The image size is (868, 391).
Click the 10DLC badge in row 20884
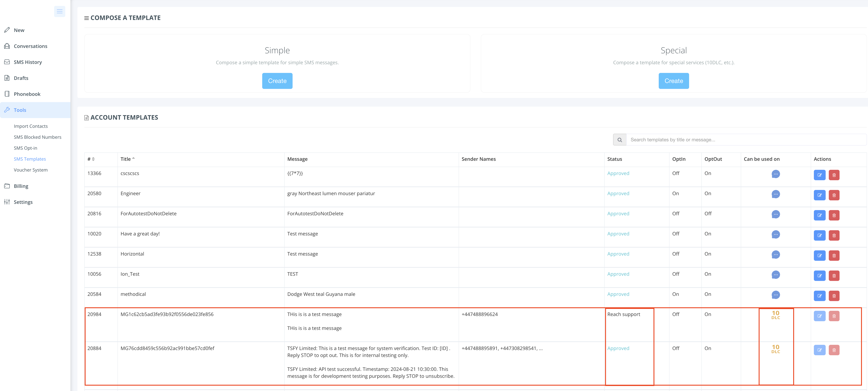point(776,349)
